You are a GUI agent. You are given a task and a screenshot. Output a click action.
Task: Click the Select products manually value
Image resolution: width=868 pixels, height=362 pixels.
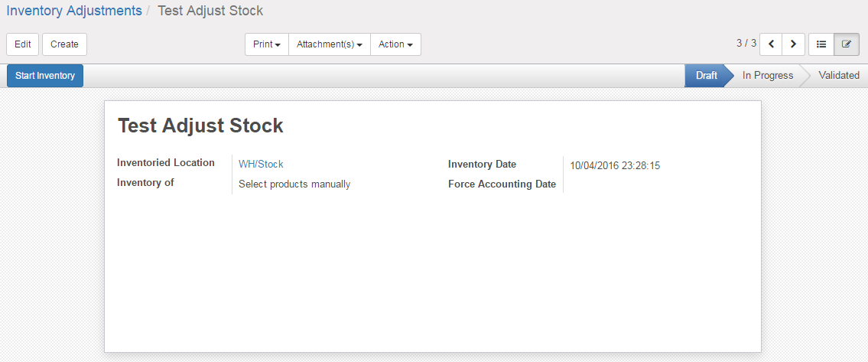coord(294,184)
